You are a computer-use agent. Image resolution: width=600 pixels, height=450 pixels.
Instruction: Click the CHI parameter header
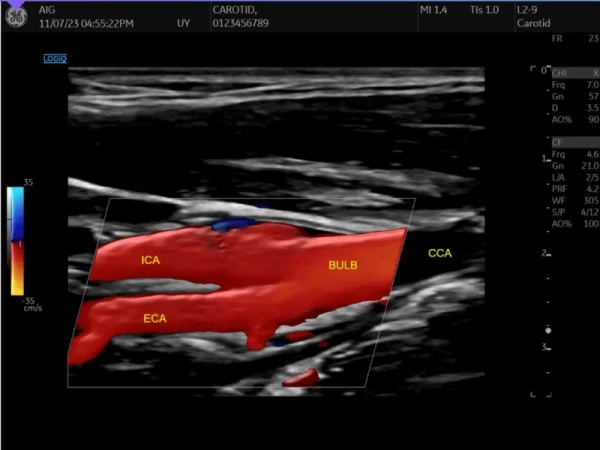(560, 73)
